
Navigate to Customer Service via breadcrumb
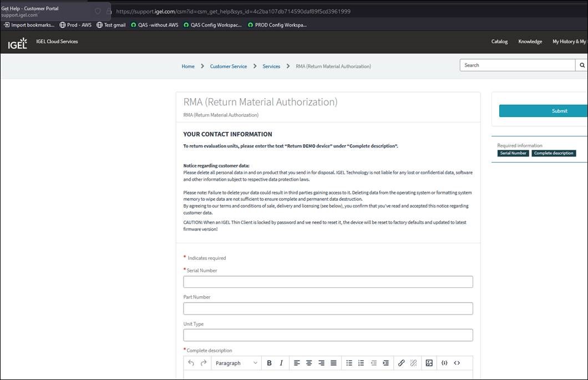pyautogui.click(x=228, y=65)
